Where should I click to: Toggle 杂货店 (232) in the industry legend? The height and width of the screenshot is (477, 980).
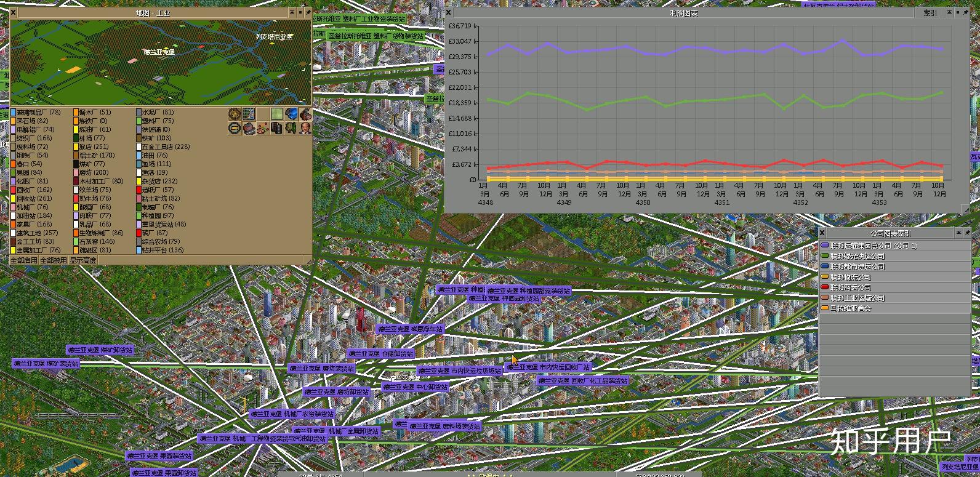coord(158,182)
